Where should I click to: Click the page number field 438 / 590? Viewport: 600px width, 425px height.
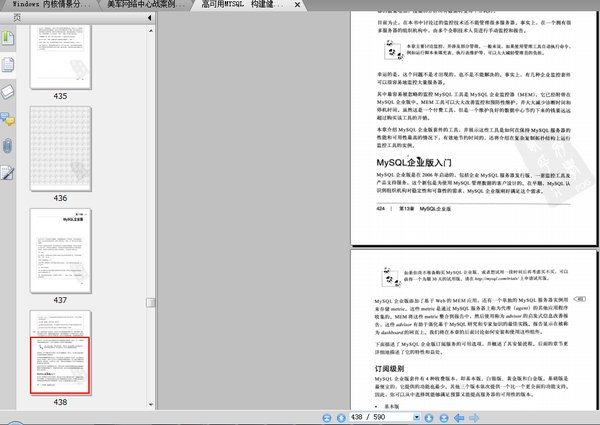coord(381,417)
